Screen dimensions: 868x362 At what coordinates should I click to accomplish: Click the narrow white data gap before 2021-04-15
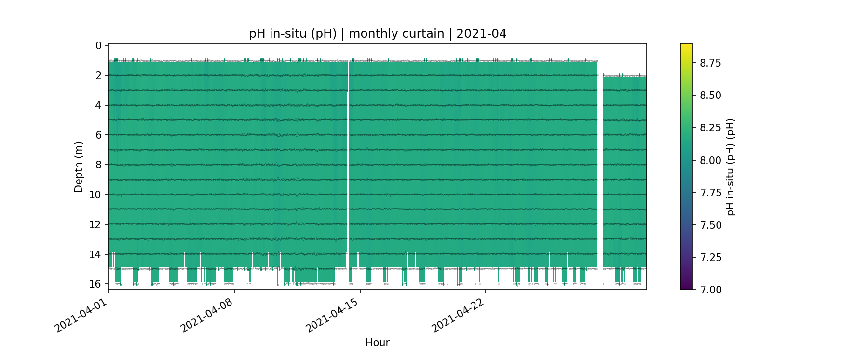(348, 164)
